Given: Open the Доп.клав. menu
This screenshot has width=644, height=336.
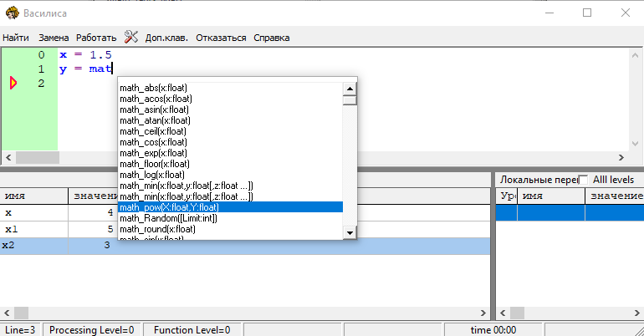Looking at the screenshot, I should pyautogui.click(x=166, y=38).
